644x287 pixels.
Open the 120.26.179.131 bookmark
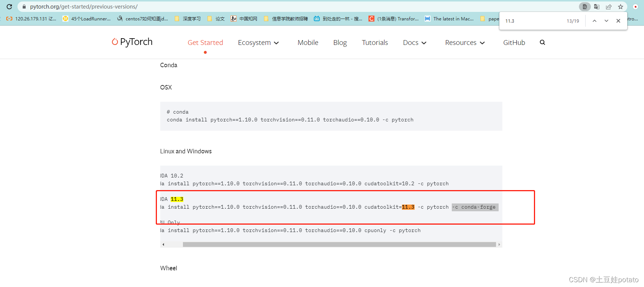pos(31,19)
